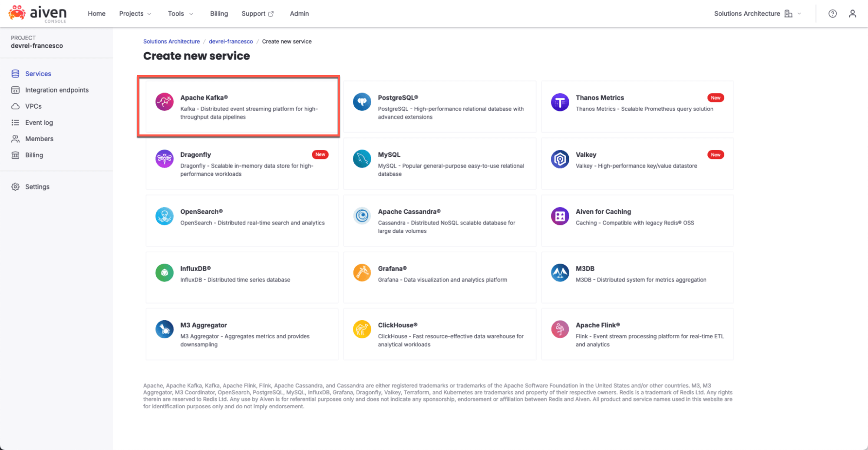
Task: Click the Thanos Metrics icon
Action: click(560, 102)
